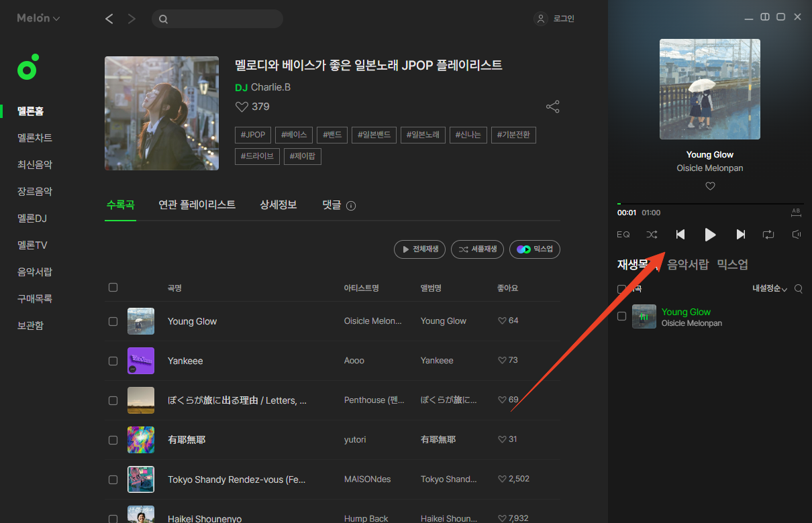
Task: Click the playback progress bar
Action: (709, 204)
